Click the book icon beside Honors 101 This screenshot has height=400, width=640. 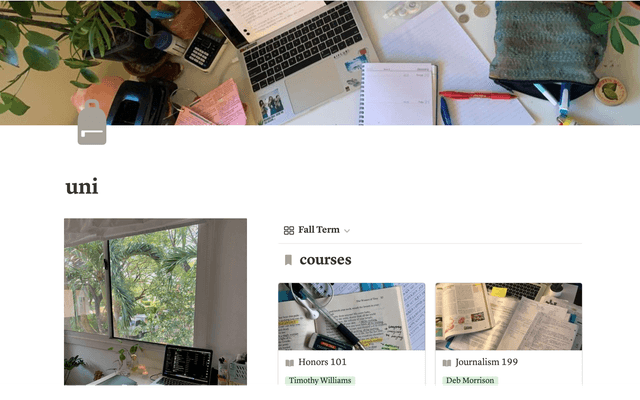289,362
